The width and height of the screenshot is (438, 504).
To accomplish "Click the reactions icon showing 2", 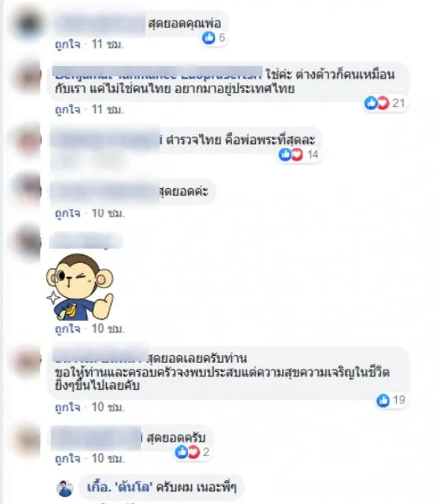I will (192, 452).
